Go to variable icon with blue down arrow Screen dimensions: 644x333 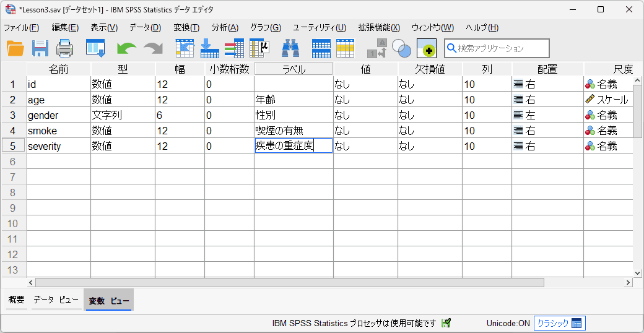209,48
